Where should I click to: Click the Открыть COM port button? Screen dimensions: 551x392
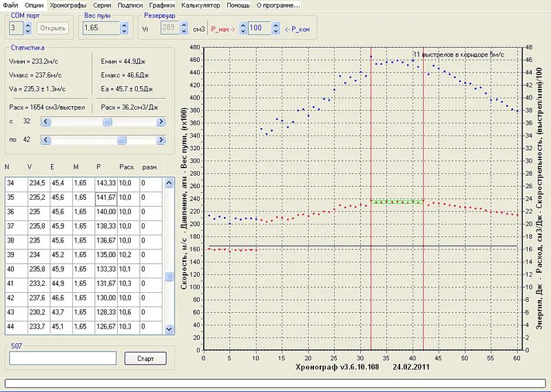coord(53,28)
